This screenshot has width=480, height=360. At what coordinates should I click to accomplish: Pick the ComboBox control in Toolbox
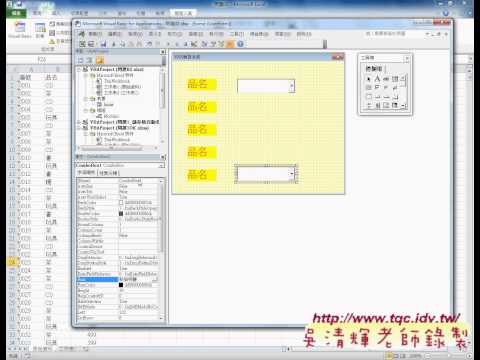395,79
